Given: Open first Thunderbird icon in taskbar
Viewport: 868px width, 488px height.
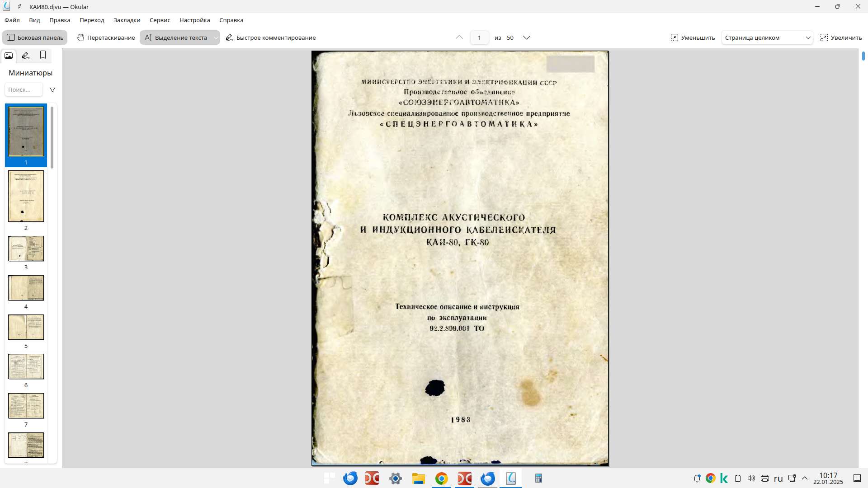Looking at the screenshot, I should tap(350, 478).
